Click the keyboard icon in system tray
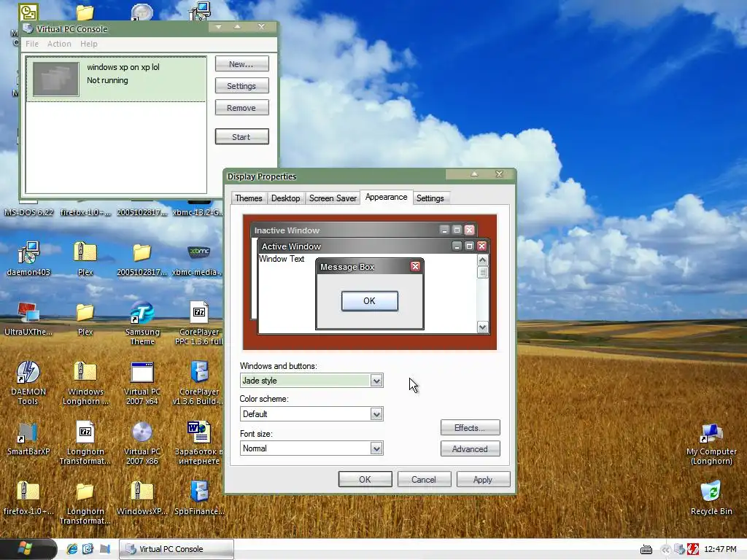This screenshot has height=560, width=747. coord(646,550)
